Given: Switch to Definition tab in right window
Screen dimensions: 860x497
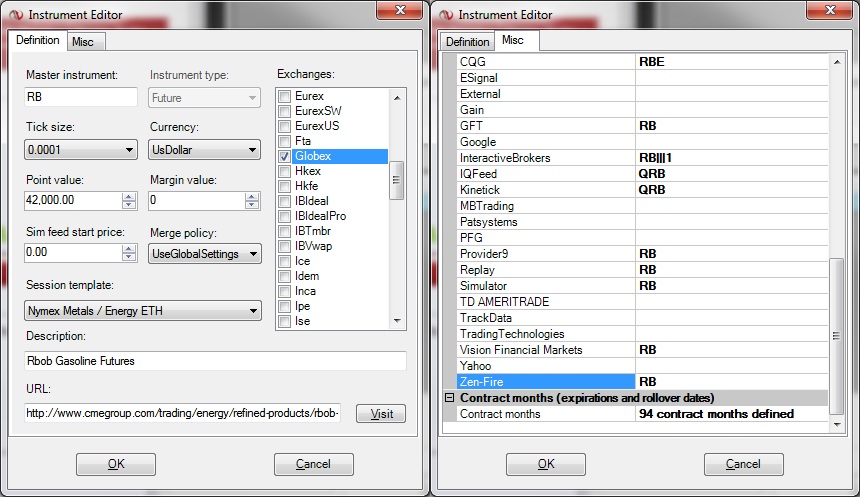Looking at the screenshot, I should pyautogui.click(x=467, y=42).
